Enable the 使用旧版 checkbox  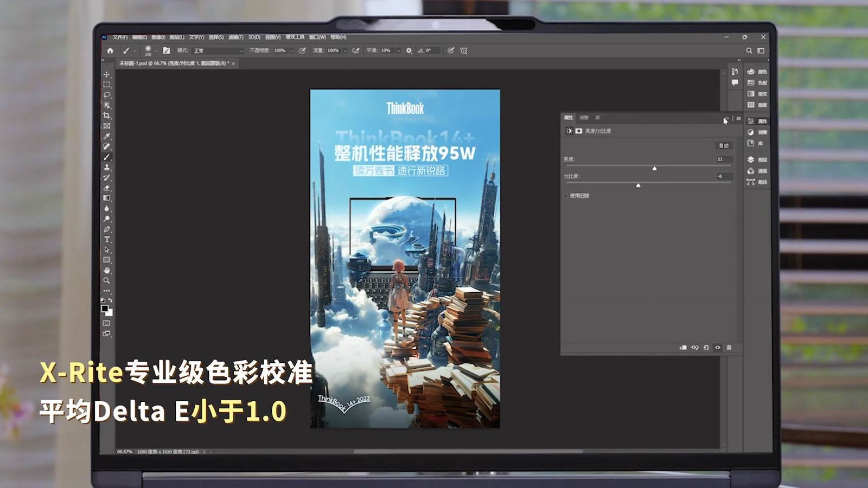click(x=566, y=196)
